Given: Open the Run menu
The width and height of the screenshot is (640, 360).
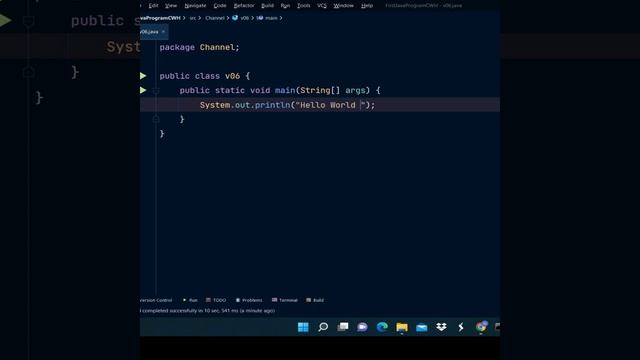Looking at the screenshot, I should pyautogui.click(x=285, y=6).
